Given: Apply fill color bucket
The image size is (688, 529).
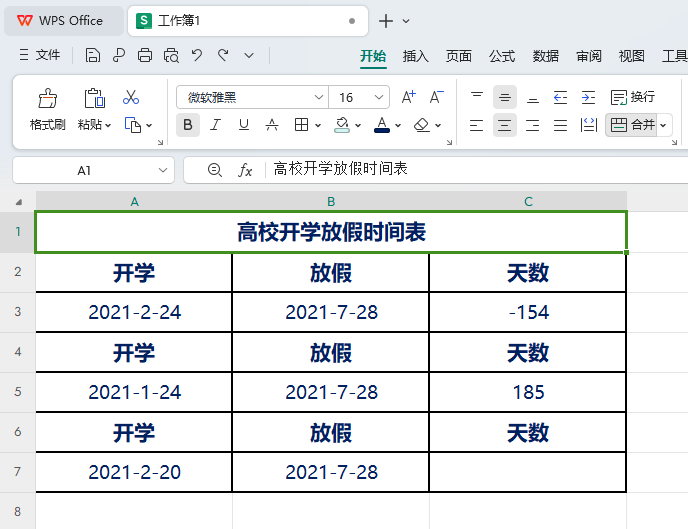Looking at the screenshot, I should tap(342, 125).
